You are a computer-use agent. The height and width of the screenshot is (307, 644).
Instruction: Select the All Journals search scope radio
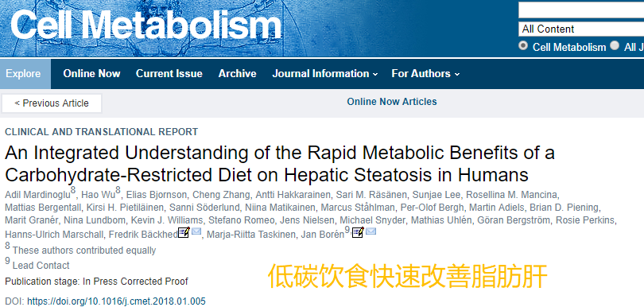[x=615, y=45]
